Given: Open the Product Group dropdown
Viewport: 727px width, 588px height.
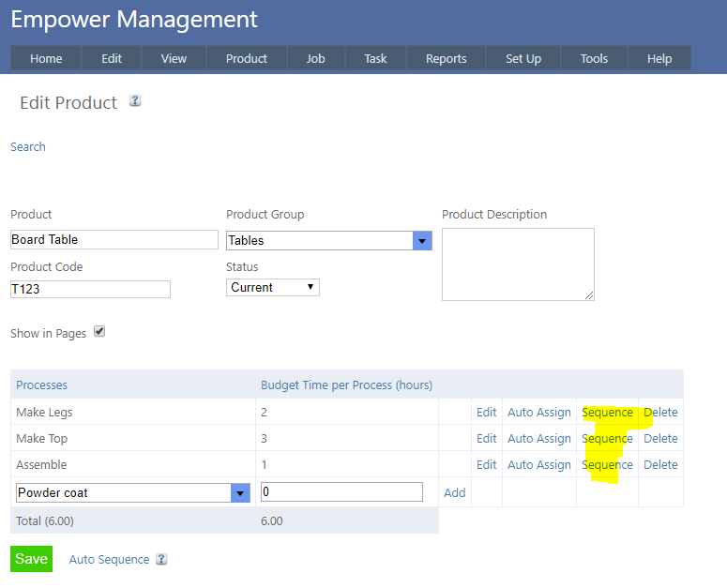Looking at the screenshot, I should point(422,241).
